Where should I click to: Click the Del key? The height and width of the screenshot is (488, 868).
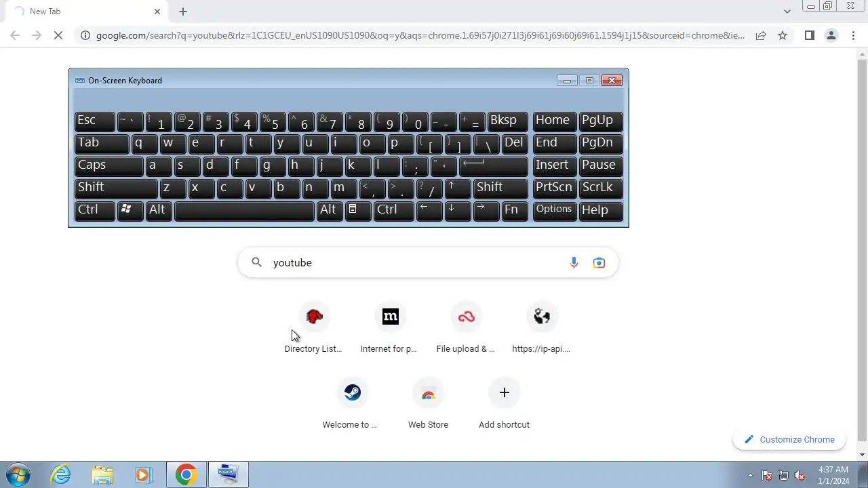click(515, 143)
